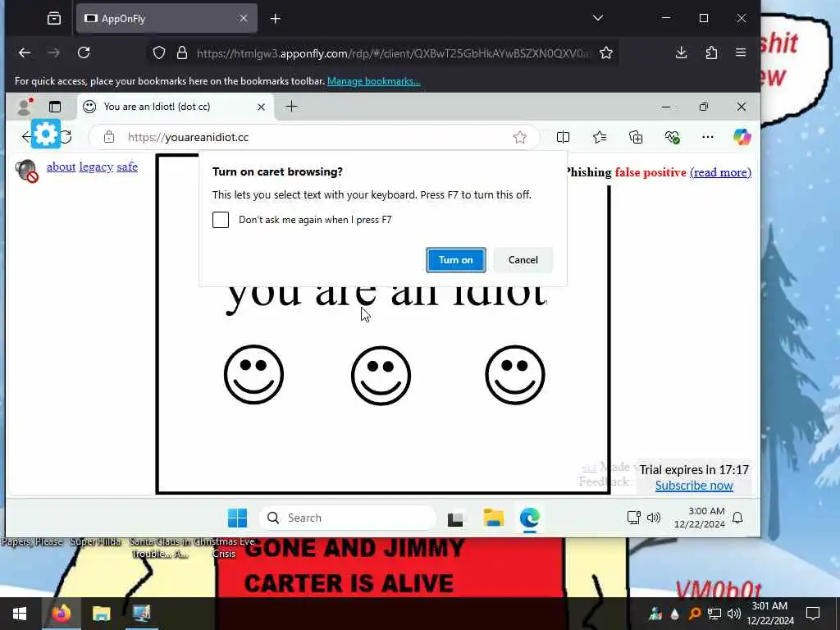Click the youareanidiot.cc address bar in Edge
The height and width of the screenshot is (630, 840).
tap(313, 137)
